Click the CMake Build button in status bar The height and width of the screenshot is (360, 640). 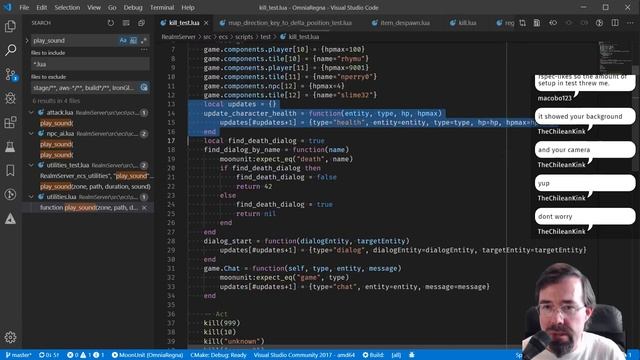373,355
